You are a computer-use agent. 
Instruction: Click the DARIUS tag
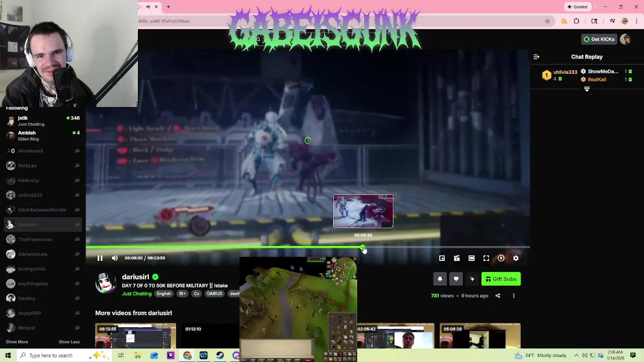(214, 294)
